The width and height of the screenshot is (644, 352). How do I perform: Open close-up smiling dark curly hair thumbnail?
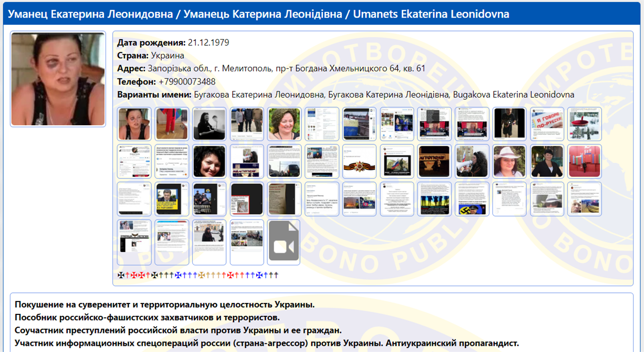point(209,161)
